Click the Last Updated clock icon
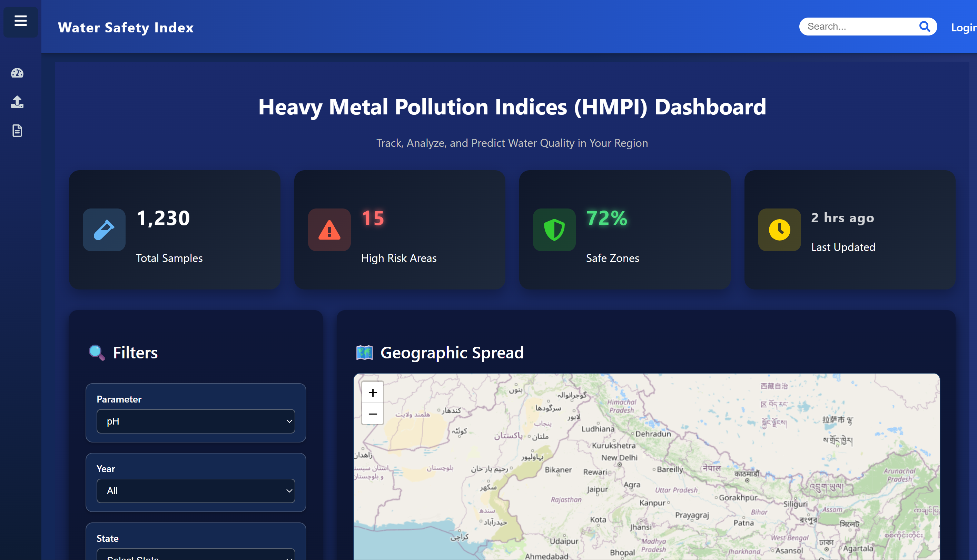This screenshot has width=977, height=560. pyautogui.click(x=779, y=230)
